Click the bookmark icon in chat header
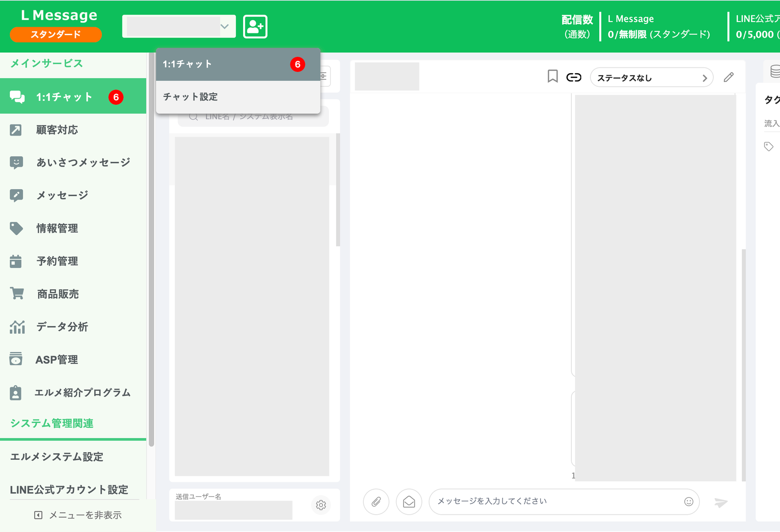Screen dimensions: 780x532 tap(552, 76)
